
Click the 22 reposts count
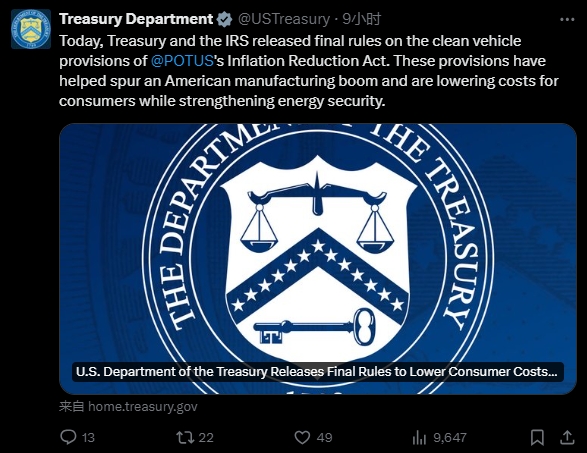pyautogui.click(x=206, y=438)
